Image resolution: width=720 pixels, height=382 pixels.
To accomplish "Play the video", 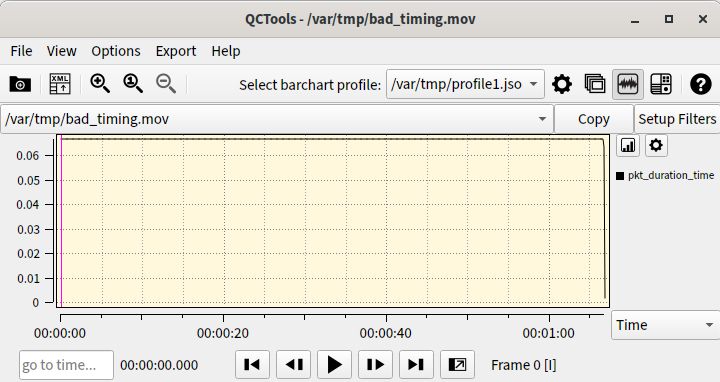I will coord(334,365).
